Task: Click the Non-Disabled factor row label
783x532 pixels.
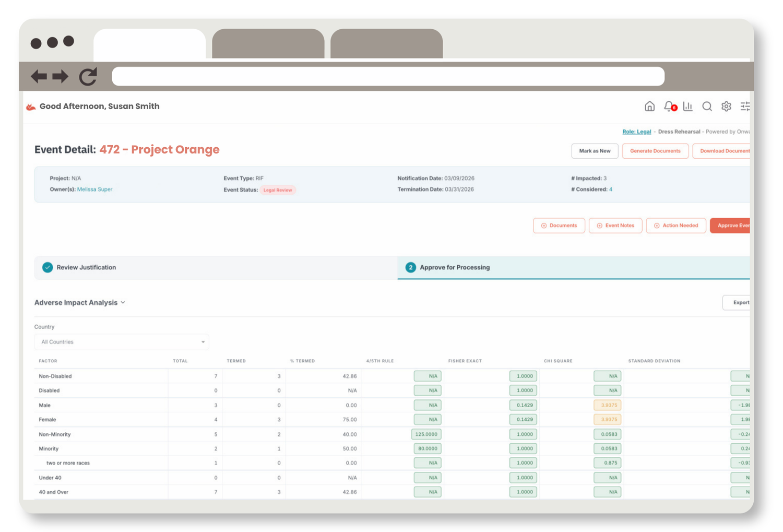Action: click(x=55, y=376)
